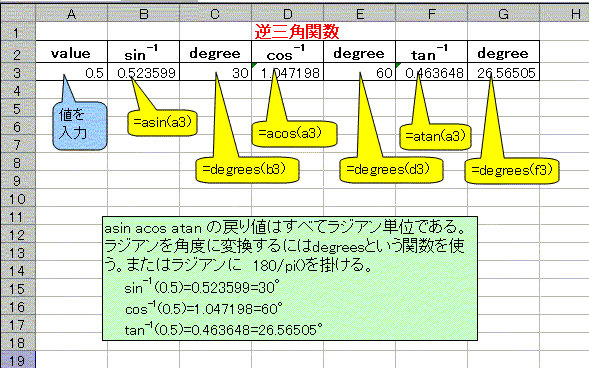Screen dimensions: 589x368
Task: Click the green explanation text box
Action: pyautogui.click(x=290, y=278)
